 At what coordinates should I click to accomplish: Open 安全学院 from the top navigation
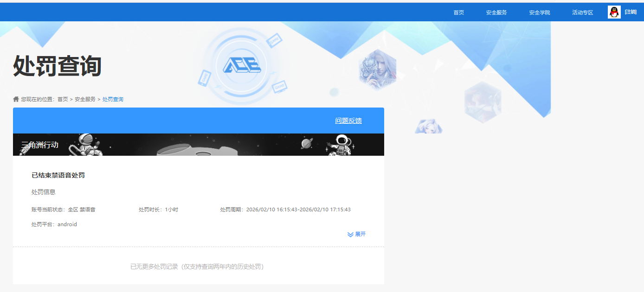click(x=539, y=12)
